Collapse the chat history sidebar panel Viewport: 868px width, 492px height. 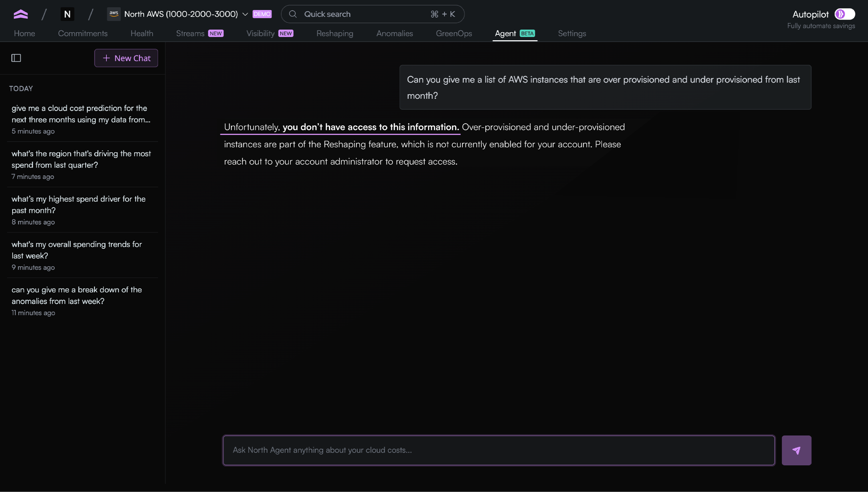click(16, 58)
